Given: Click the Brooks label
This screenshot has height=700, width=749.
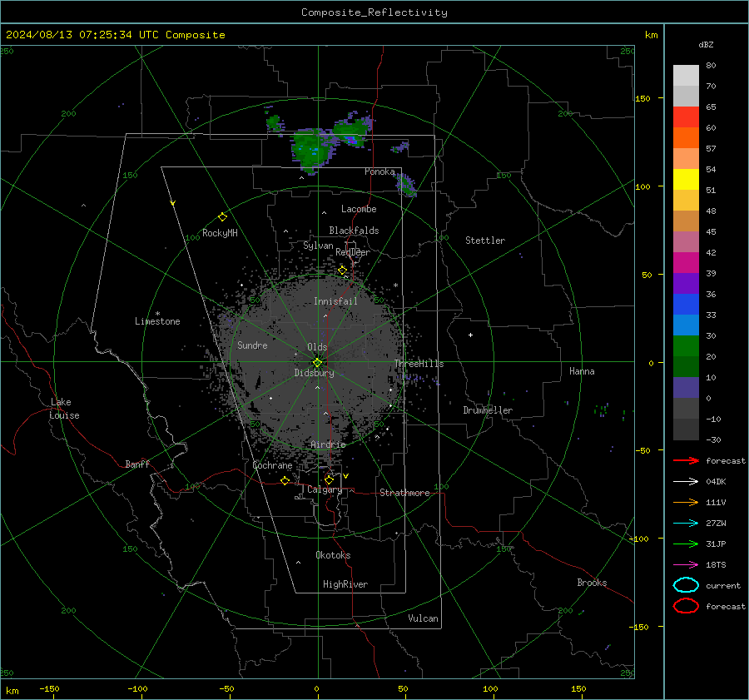Looking at the screenshot, I should [592, 583].
